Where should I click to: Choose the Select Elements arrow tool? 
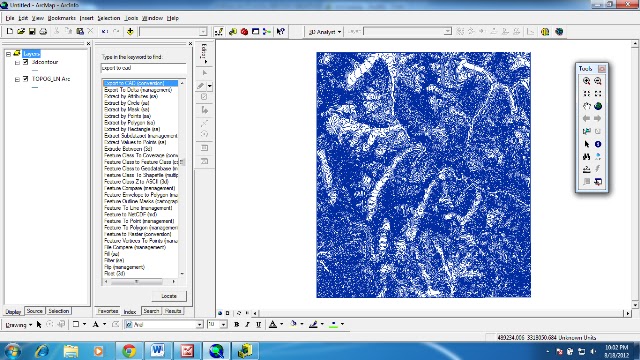coord(587,144)
